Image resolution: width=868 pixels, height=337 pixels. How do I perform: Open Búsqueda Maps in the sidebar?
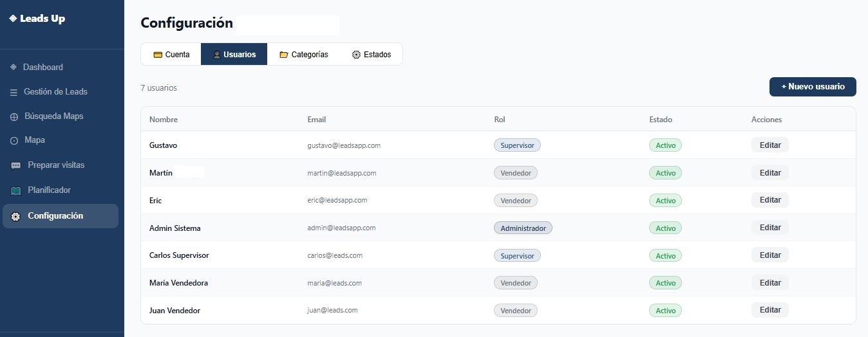[x=59, y=116]
